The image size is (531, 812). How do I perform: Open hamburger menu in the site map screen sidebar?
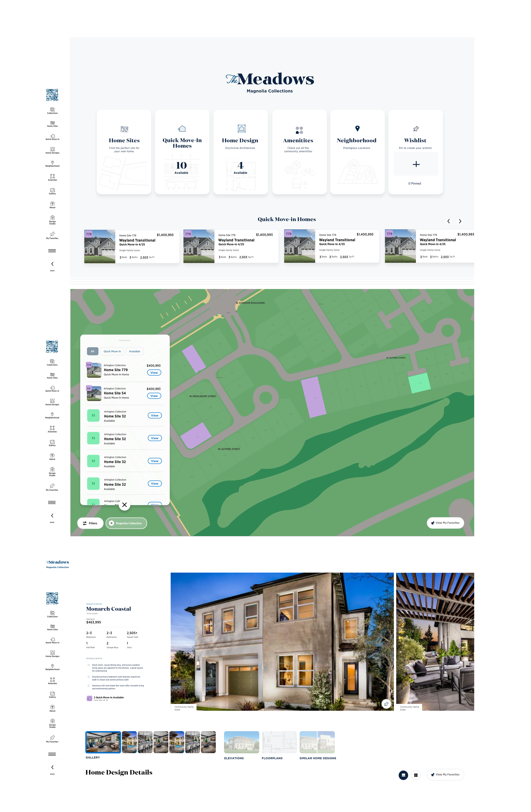click(x=52, y=503)
